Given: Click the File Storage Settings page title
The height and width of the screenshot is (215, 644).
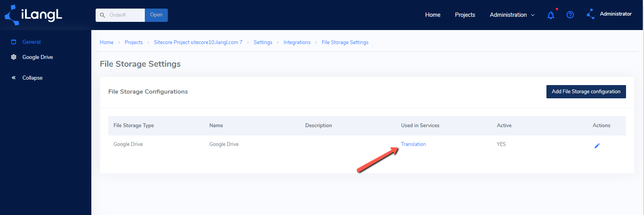Looking at the screenshot, I should point(140,64).
